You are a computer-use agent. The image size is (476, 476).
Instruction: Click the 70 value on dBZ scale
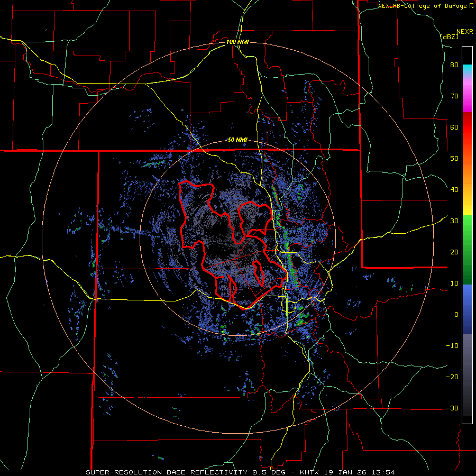click(x=454, y=96)
